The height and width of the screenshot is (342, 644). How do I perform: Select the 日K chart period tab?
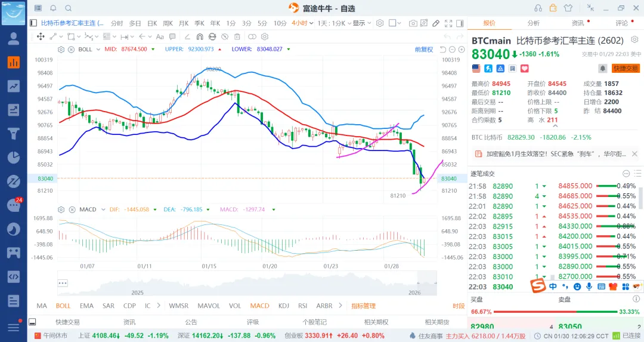(151, 23)
